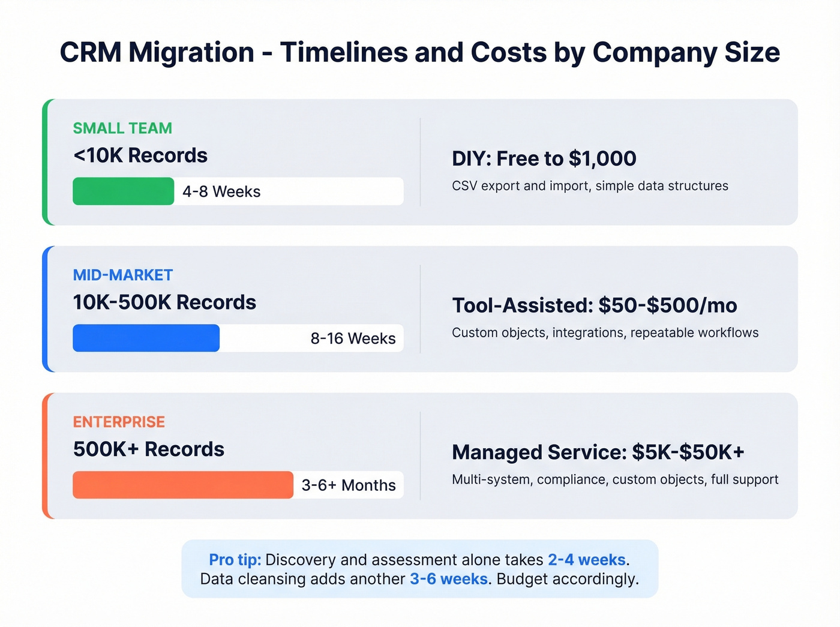Click the MID-MARKET label
This screenshot has width=840, height=627.
(x=122, y=275)
